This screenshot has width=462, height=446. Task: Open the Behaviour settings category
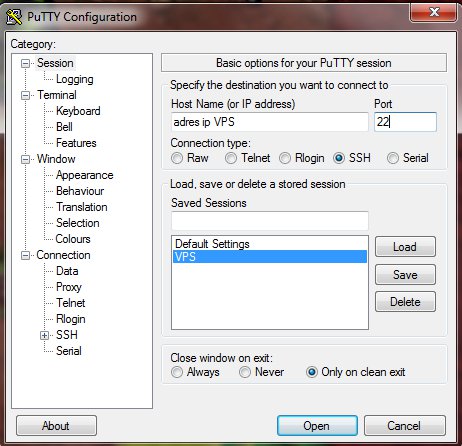(80, 191)
